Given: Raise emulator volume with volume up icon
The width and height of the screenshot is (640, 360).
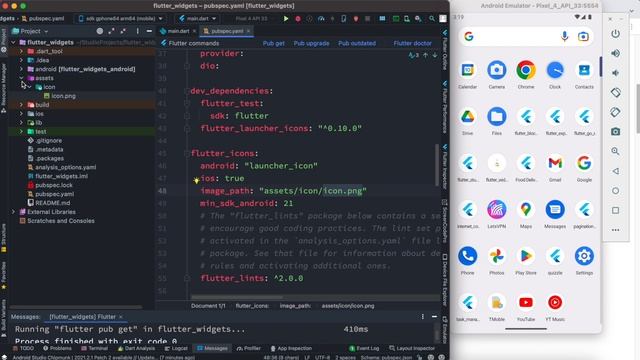Looking at the screenshot, I should (x=616, y=53).
